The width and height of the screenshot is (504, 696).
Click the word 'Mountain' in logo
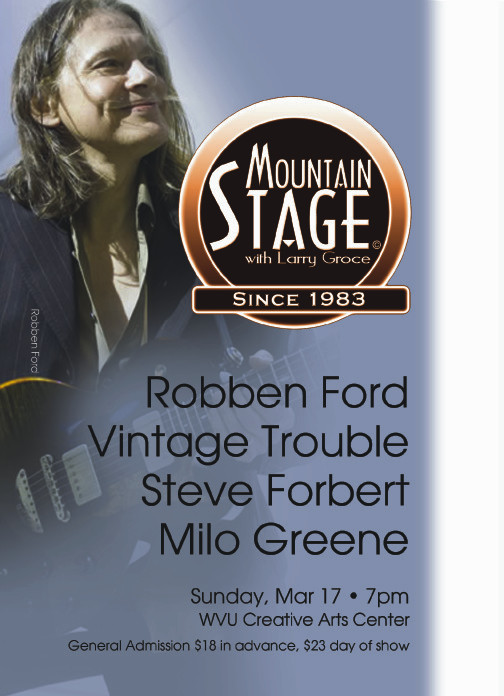(309, 166)
